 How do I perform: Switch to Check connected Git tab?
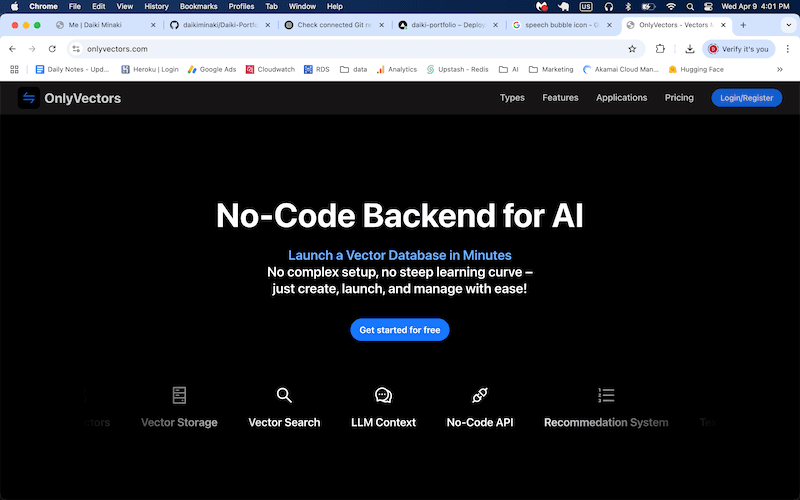[x=334, y=25]
